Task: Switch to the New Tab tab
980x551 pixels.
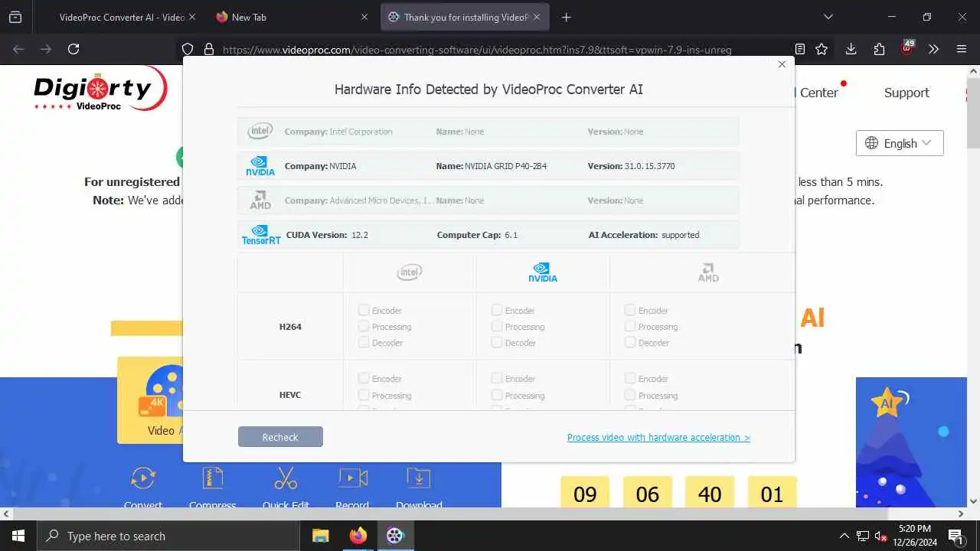Action: 291,17
